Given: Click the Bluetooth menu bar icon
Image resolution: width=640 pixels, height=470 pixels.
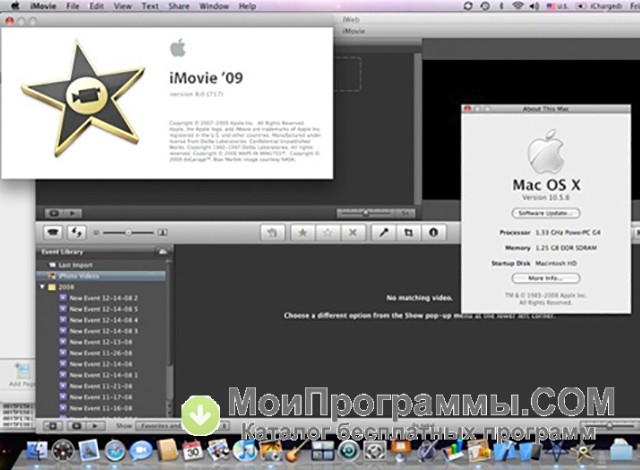Looking at the screenshot, I should click(x=502, y=6).
